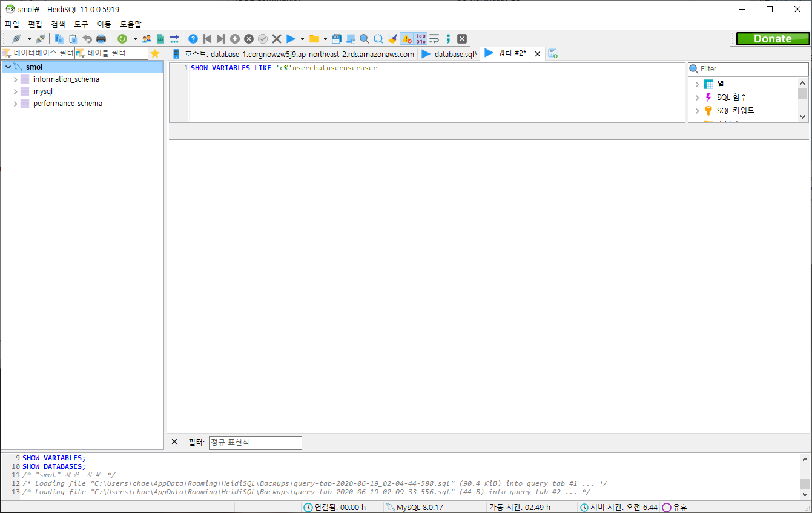Open the 도구 menu
This screenshot has height=513, width=812.
tap(81, 24)
